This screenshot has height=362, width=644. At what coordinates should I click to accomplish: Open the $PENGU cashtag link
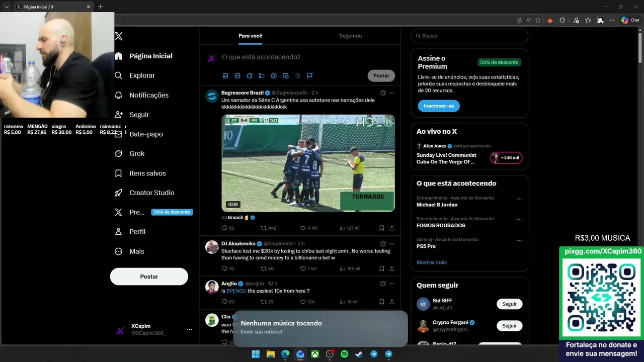[x=236, y=291]
